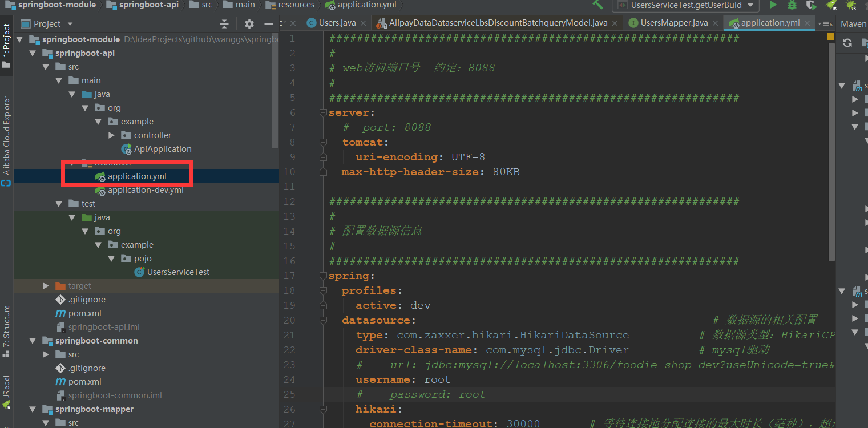This screenshot has height=428, width=868.
Task: Expand src folder under springboot-common
Action: pos(46,354)
